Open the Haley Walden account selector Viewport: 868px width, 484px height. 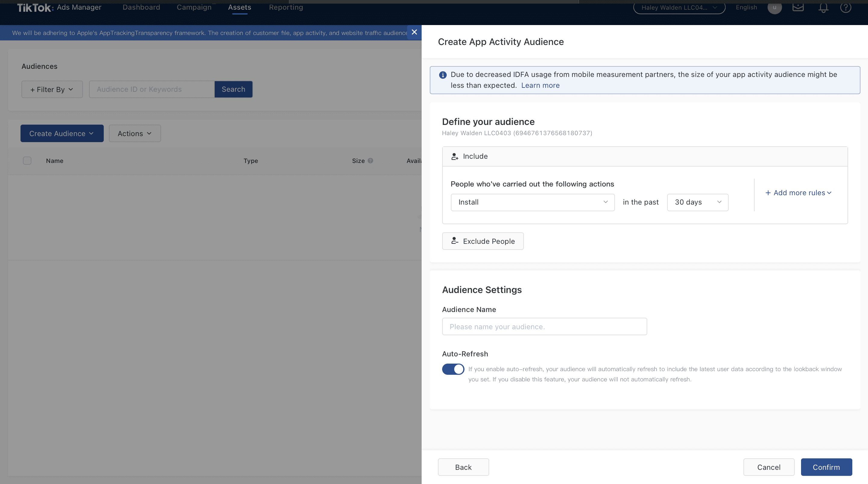[679, 8]
